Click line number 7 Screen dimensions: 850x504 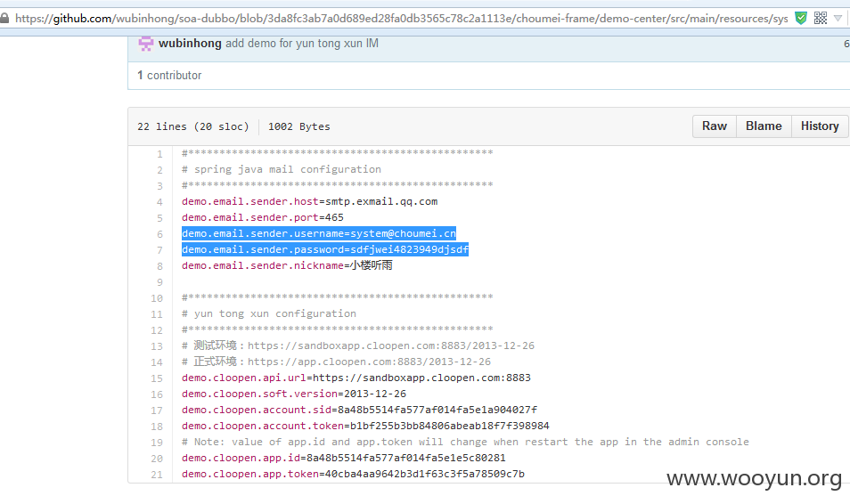159,250
